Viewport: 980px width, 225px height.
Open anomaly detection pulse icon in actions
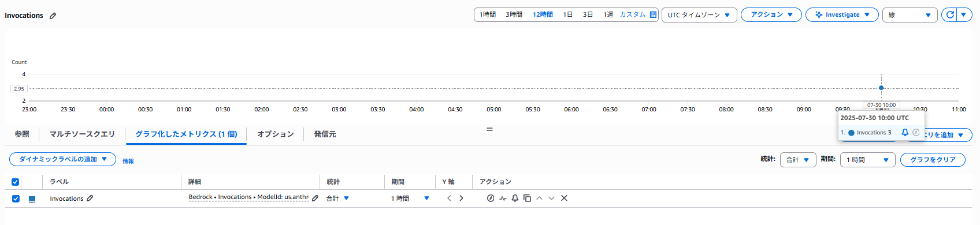tap(503, 198)
